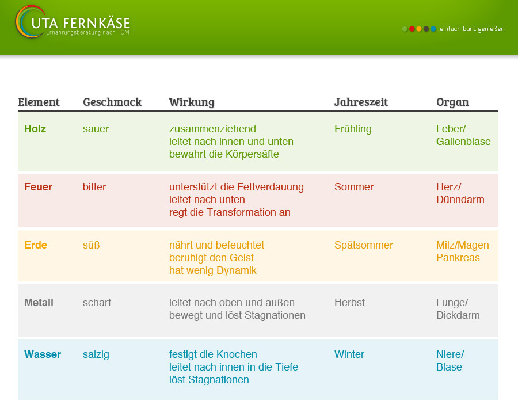The image size is (518, 420).
Task: Click the red dot in the header
Action: [412, 29]
